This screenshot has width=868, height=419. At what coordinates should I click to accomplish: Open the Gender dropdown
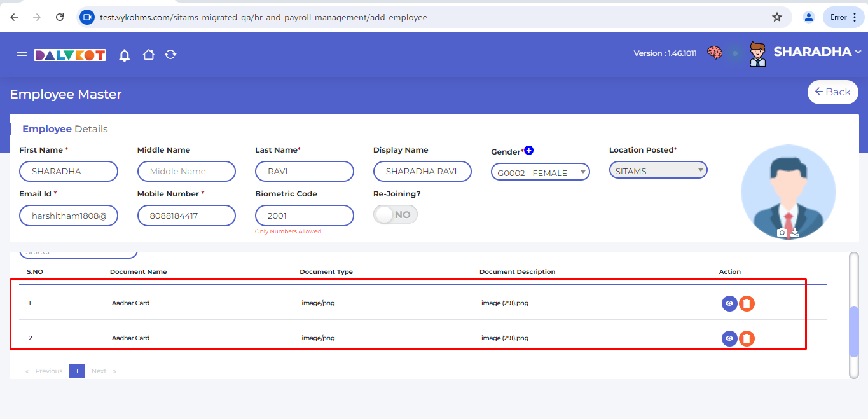pos(540,172)
